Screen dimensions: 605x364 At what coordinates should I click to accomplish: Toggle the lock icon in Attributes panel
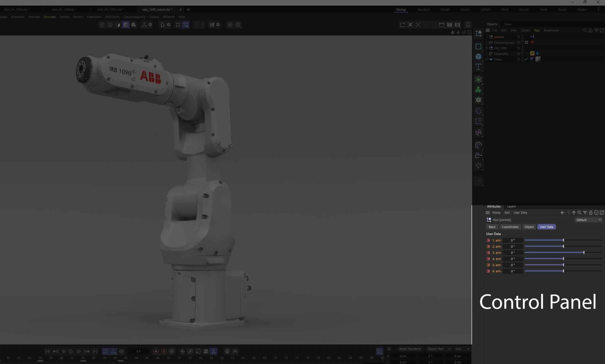pos(591,213)
